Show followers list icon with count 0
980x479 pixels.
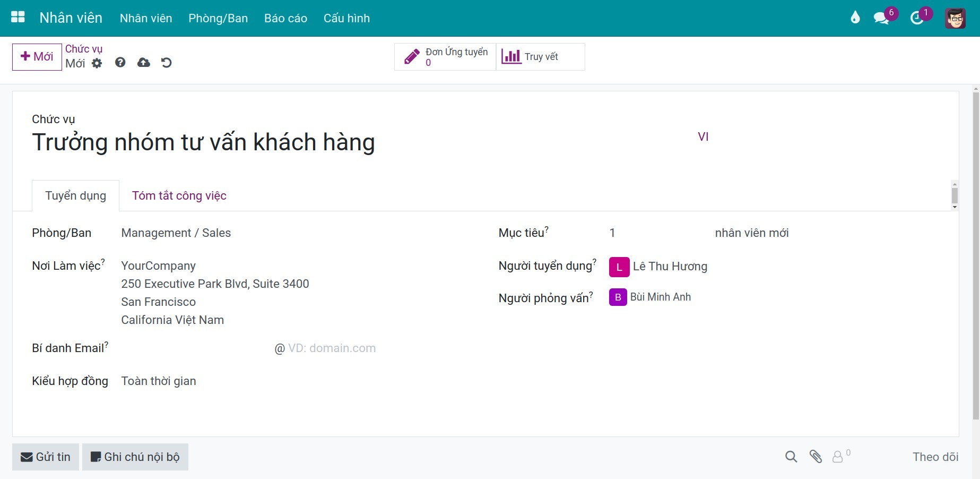click(841, 456)
